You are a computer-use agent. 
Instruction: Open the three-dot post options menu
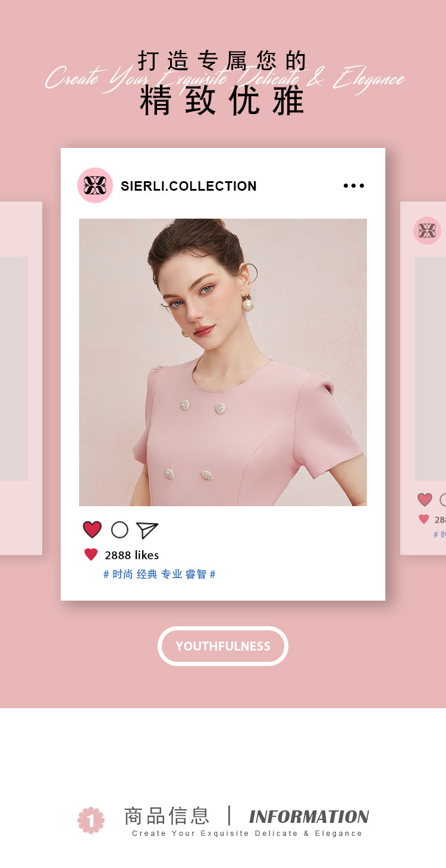pyautogui.click(x=354, y=186)
